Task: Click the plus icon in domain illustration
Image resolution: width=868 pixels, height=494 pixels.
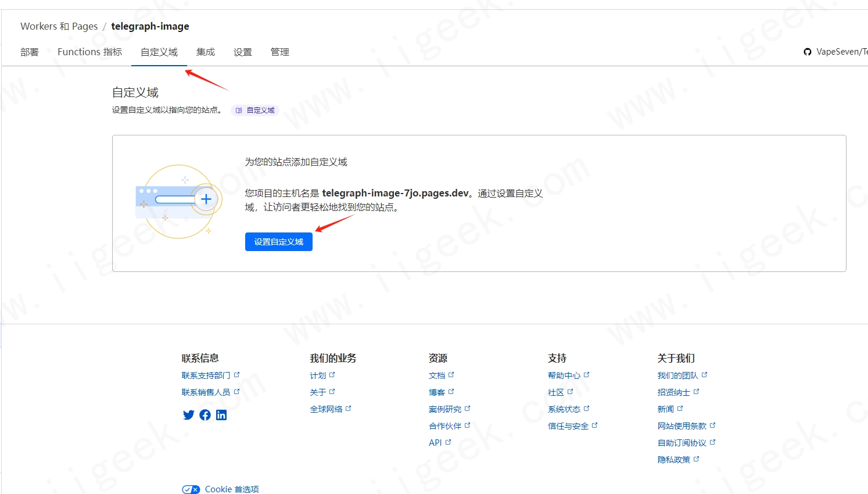Action: pos(206,199)
